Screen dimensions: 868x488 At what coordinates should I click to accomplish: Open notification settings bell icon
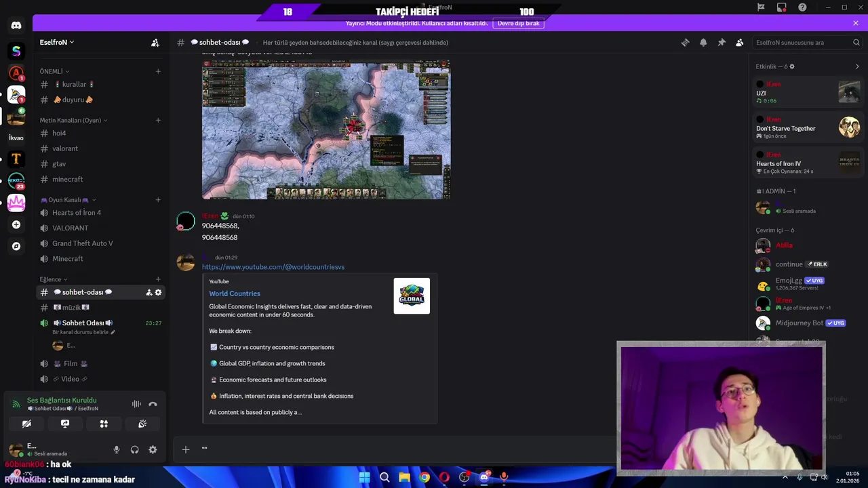pos(703,42)
